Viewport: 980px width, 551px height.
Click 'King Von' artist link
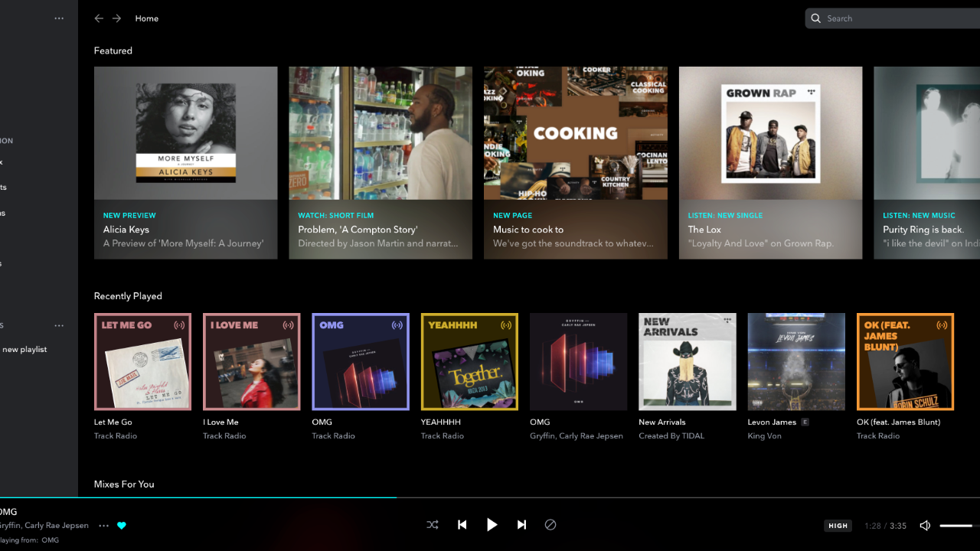[x=764, y=435]
